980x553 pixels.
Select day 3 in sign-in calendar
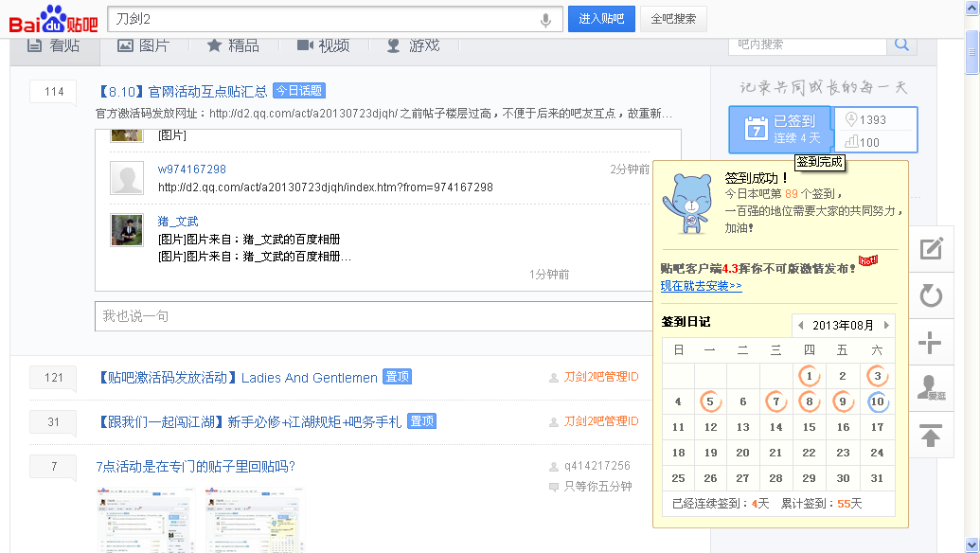click(877, 376)
